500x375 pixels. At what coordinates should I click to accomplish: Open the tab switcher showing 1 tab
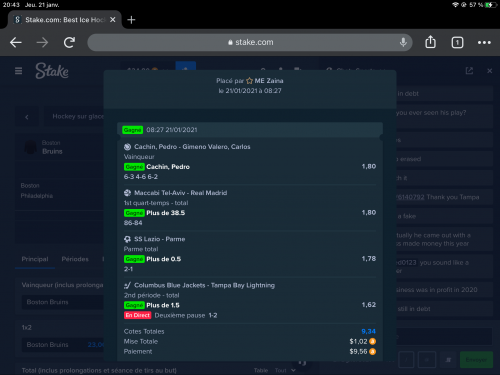(457, 42)
